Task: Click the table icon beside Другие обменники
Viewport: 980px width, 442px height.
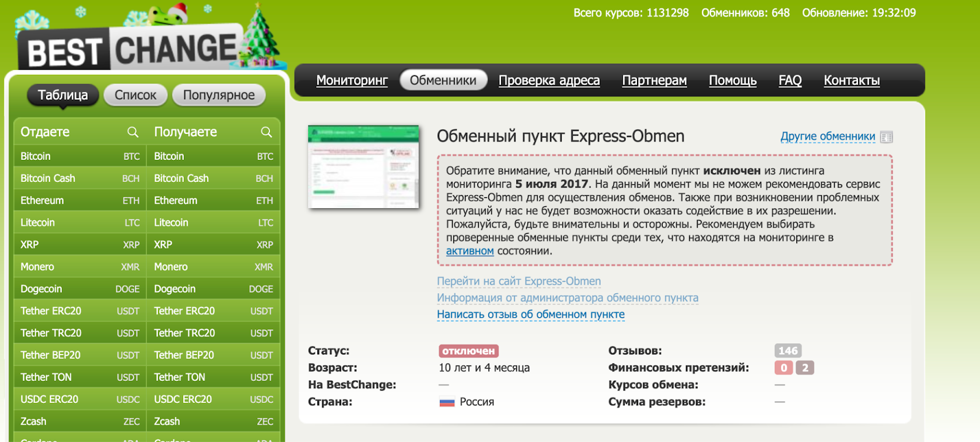Action: click(x=886, y=137)
